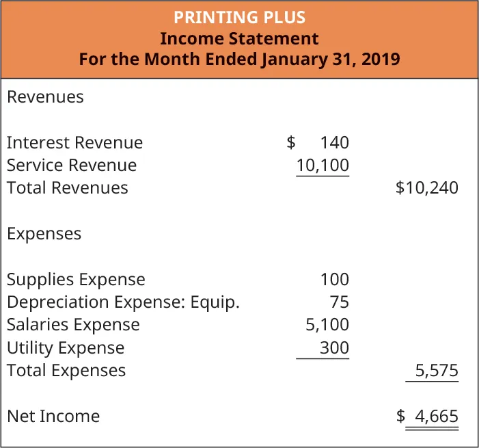
Task: Select the Net Income label
Action: (x=53, y=417)
